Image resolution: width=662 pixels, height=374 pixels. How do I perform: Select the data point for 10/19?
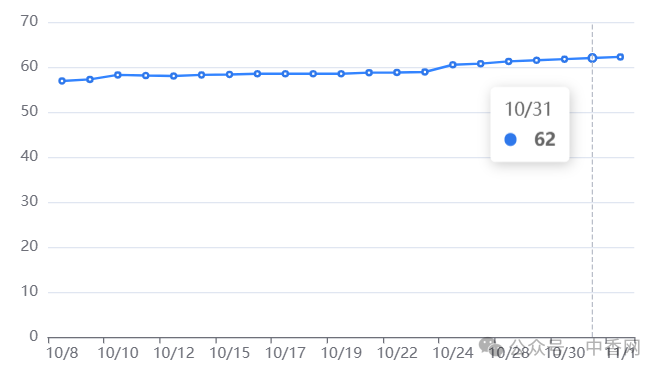coord(341,74)
